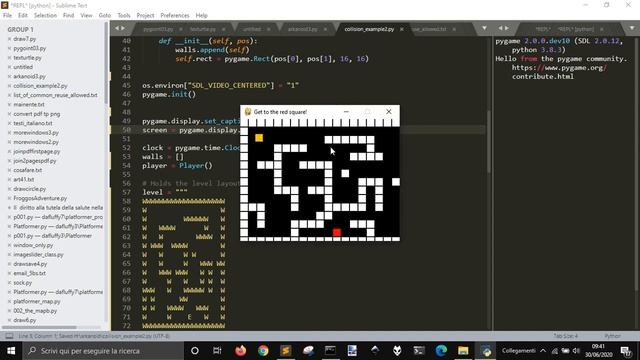Image resolution: width=640 pixels, height=360 pixels.
Task: Open mainente.txt in the sidebar
Action: (29, 104)
